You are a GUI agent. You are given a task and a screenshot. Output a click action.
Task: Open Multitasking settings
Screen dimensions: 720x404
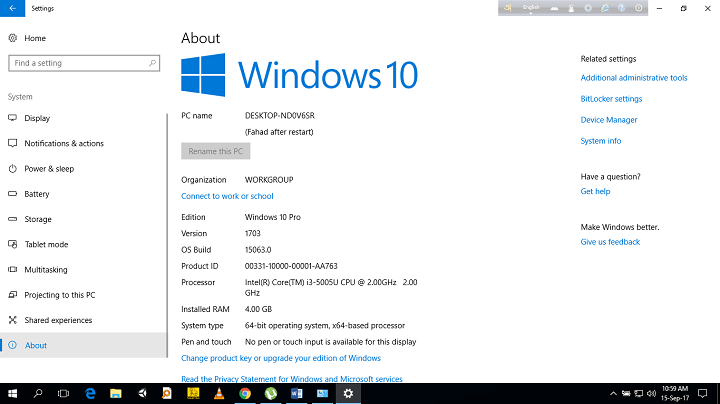coord(83,269)
